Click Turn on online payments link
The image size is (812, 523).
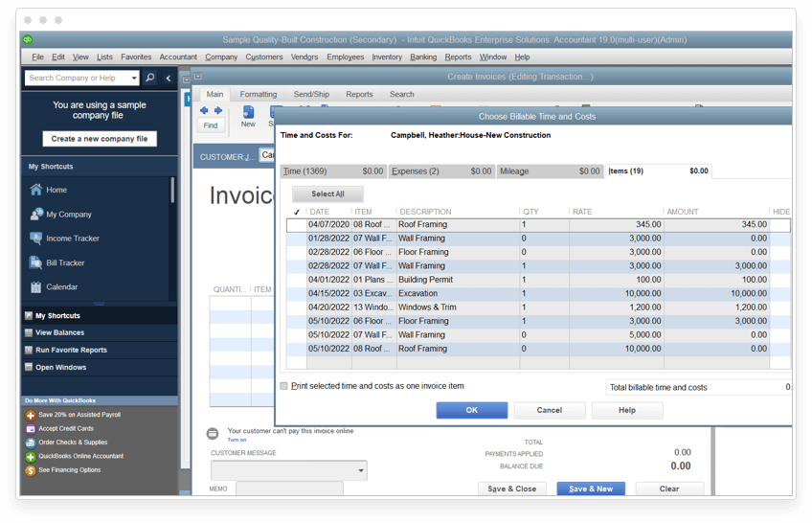[237, 440]
